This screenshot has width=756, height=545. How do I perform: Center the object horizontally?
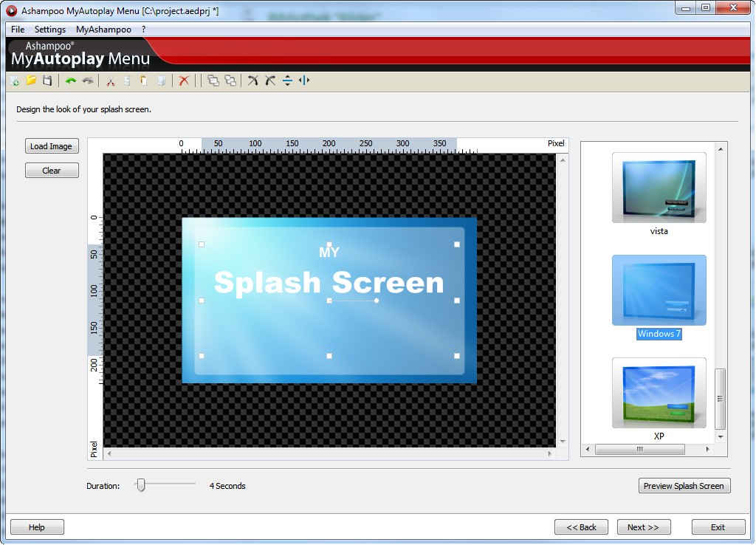pos(304,80)
